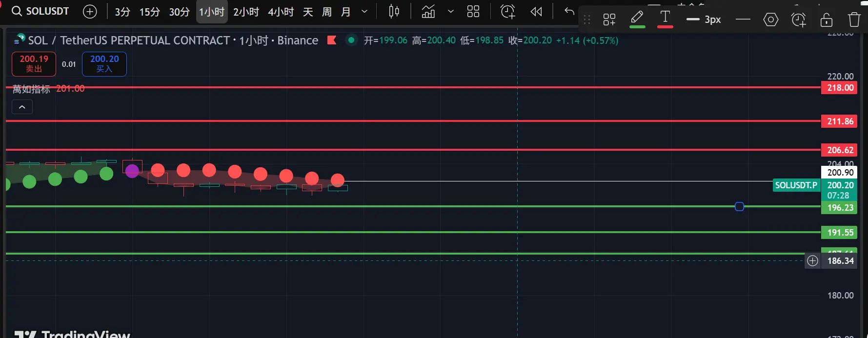Expand the indicators favorites dropdown arrow
The height and width of the screenshot is (338, 868).
coord(451,11)
